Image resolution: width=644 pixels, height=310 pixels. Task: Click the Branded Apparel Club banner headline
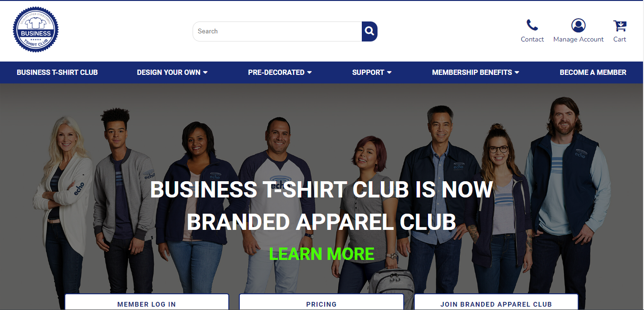(322, 206)
